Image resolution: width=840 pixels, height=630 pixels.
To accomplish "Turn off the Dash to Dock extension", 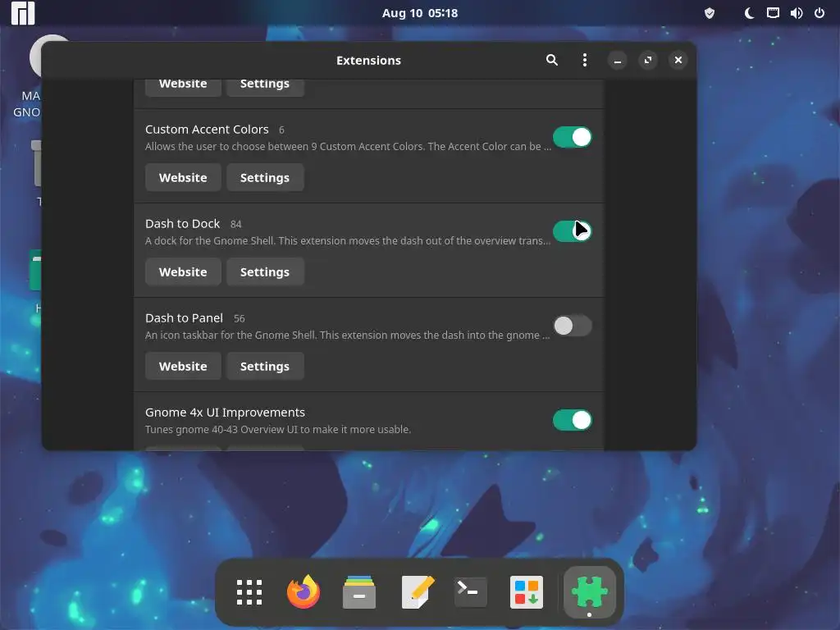I will (572, 231).
